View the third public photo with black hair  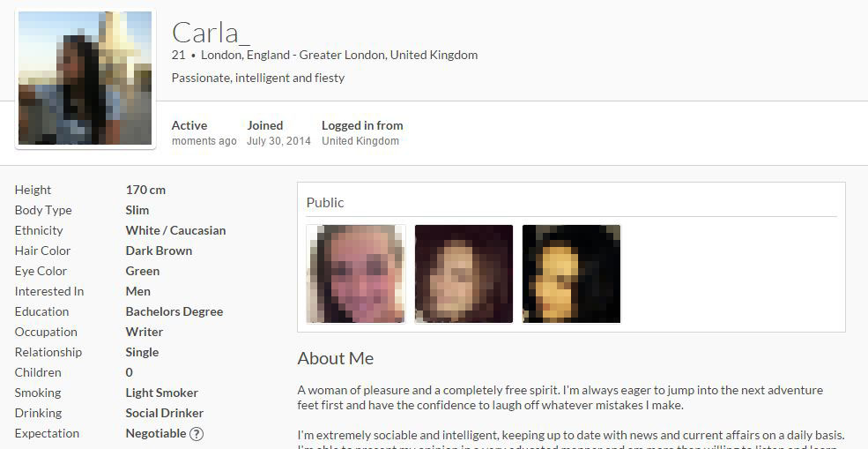click(571, 273)
